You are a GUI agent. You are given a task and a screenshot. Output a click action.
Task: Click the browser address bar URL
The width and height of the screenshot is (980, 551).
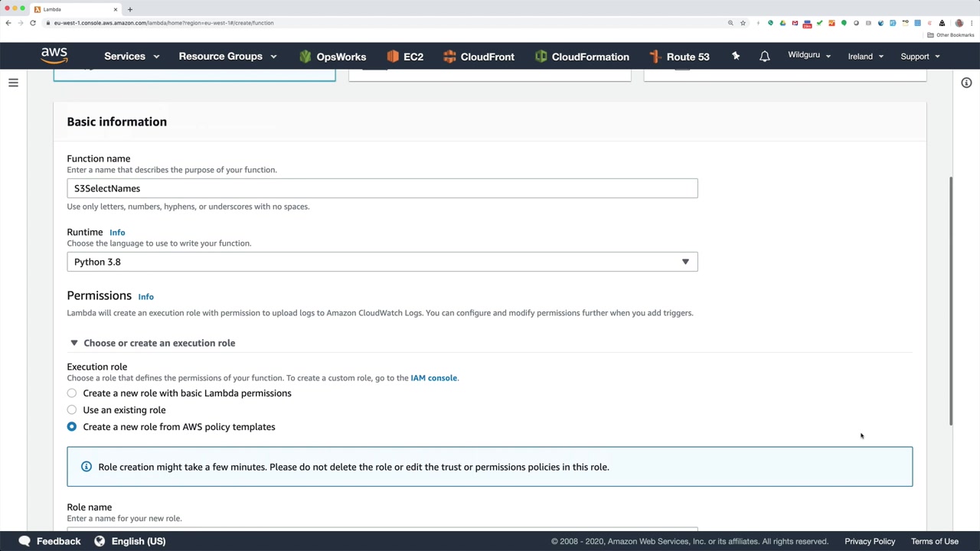coord(164,23)
